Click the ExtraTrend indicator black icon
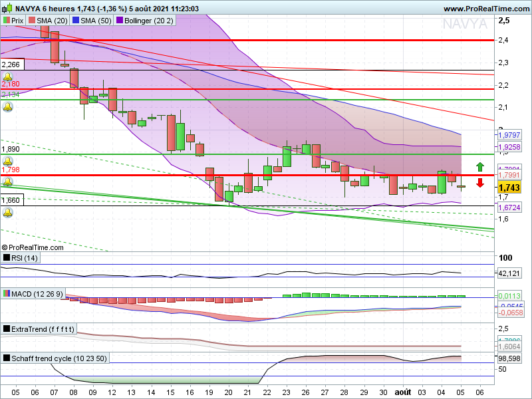This screenshot has height=399, width=532. click(6, 329)
